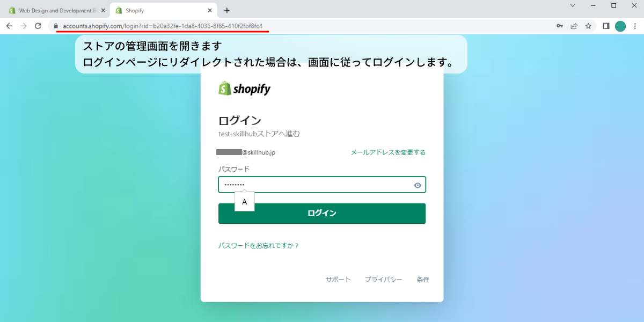Viewport: 644px width, 322px height.
Task: Bookmark this page with the star icon
Action: point(588,26)
